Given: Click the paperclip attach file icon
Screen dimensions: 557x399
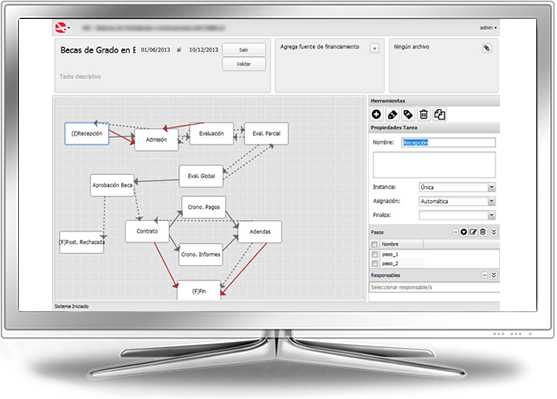Looking at the screenshot, I should [x=487, y=48].
